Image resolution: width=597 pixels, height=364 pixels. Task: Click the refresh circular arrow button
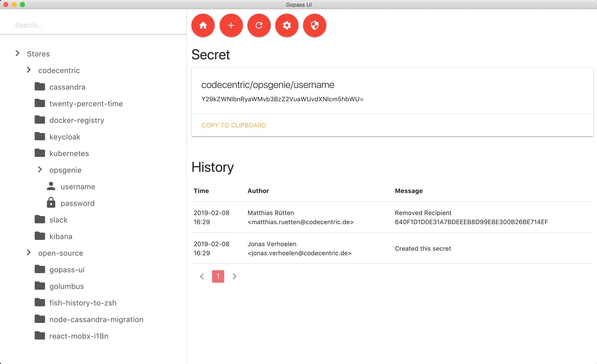coord(259,25)
